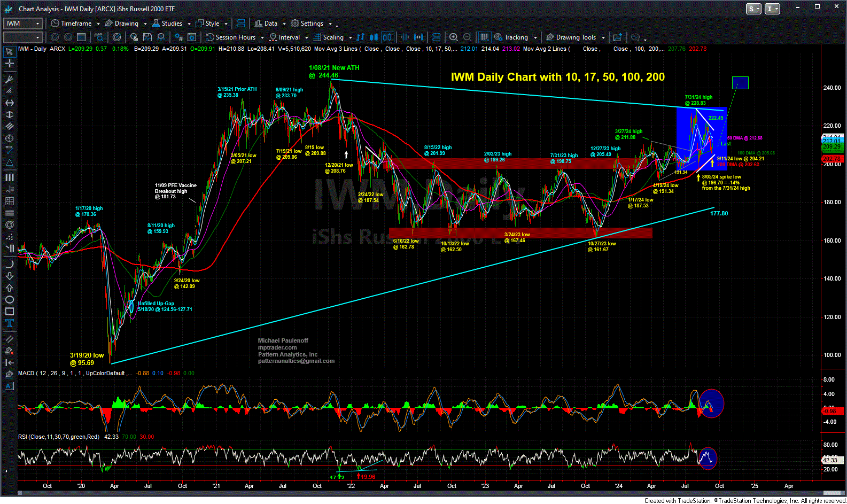Expand the Session Hours dropdown arrow
The height and width of the screenshot is (504, 847).
pyautogui.click(x=262, y=38)
